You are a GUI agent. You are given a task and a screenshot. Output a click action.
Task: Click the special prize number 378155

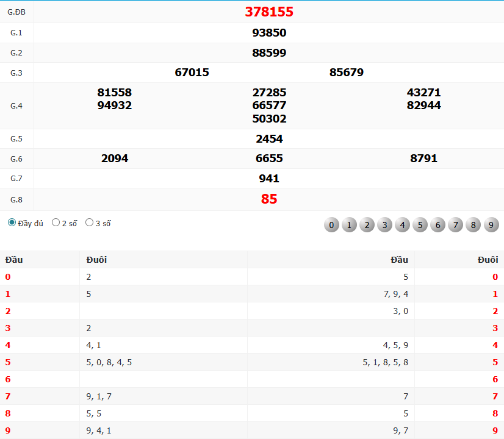269,12
